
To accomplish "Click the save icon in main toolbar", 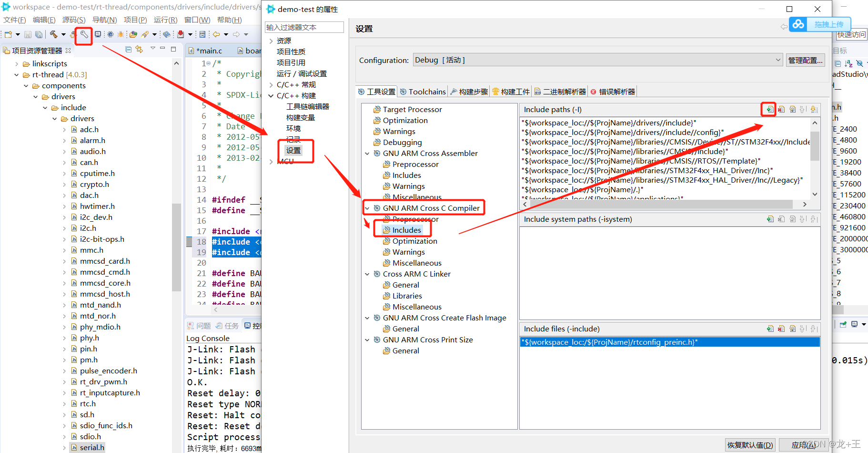I will (28, 34).
